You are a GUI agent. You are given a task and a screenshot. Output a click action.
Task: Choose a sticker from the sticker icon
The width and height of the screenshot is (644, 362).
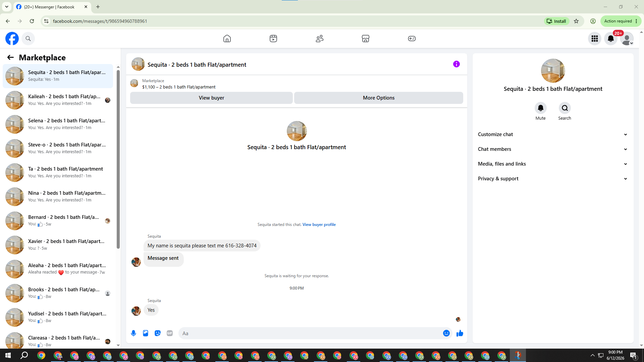[x=158, y=333]
